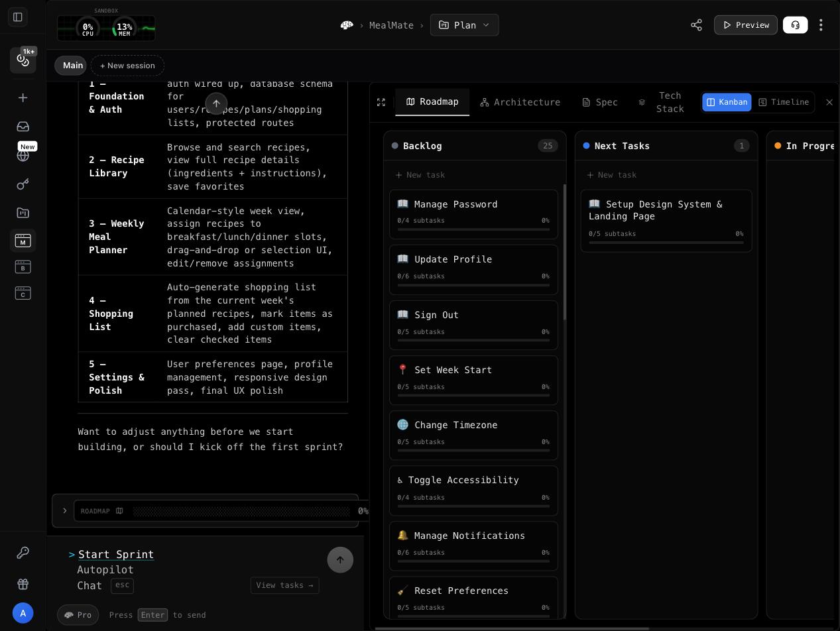Image resolution: width=840 pixels, height=631 pixels.
Task: Open Setup Design System & Landing Page card
Action: 666,221
